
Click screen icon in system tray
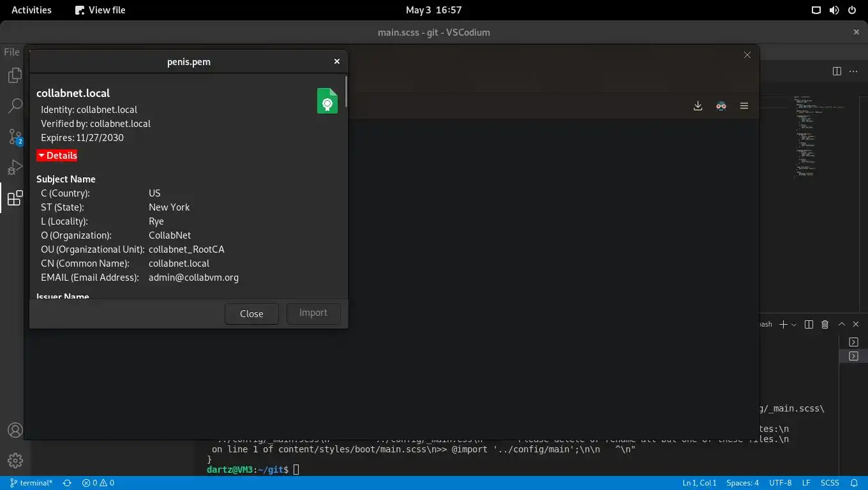[x=816, y=10]
